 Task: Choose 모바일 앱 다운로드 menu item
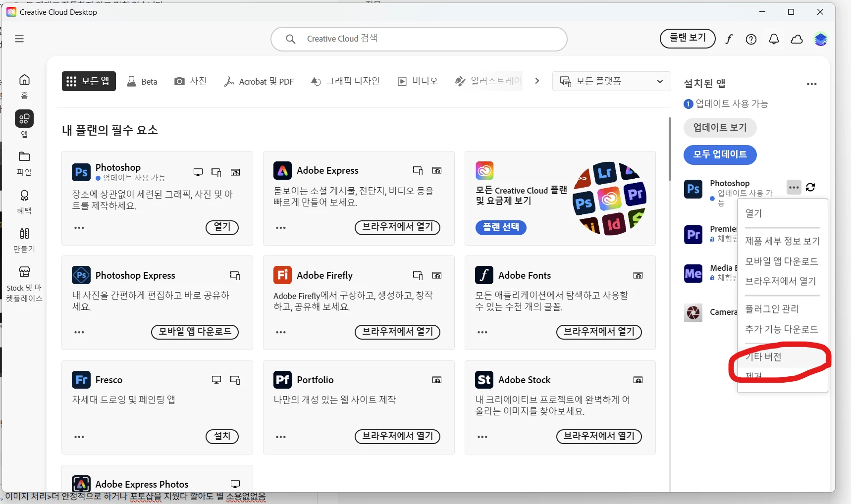coord(782,261)
